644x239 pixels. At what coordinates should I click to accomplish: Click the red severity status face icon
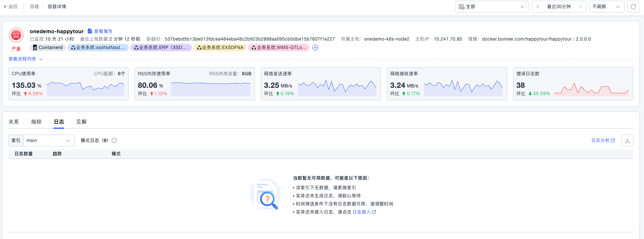point(16,35)
